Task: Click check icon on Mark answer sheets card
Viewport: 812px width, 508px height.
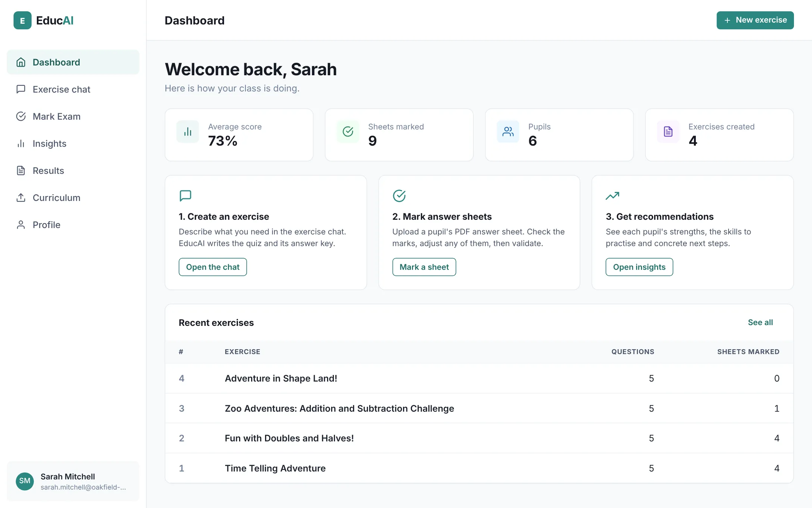Action: tap(399, 196)
